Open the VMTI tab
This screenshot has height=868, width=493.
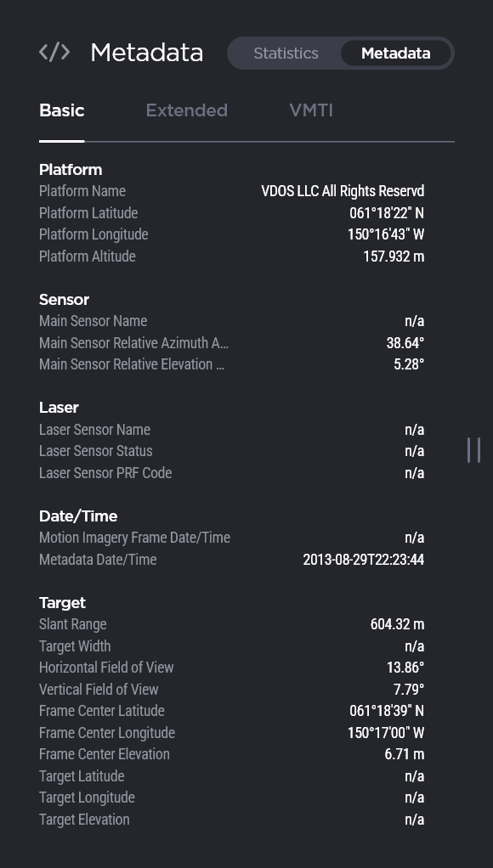click(x=311, y=110)
